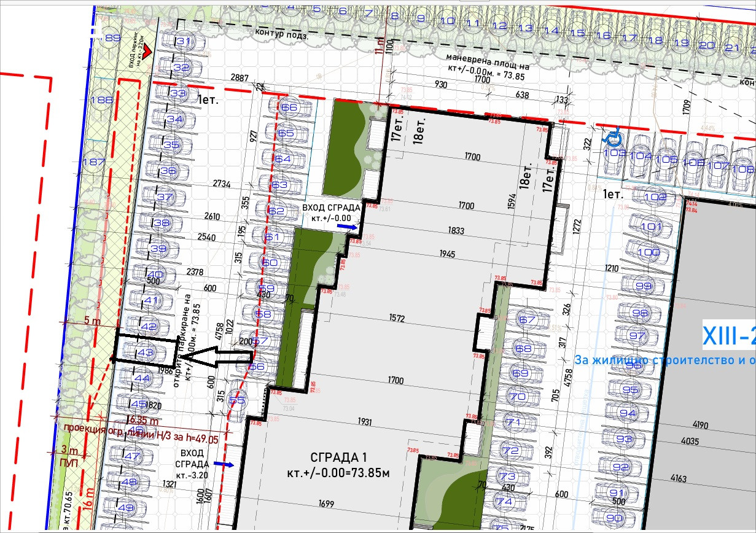Select parking space number 66

coord(288,107)
